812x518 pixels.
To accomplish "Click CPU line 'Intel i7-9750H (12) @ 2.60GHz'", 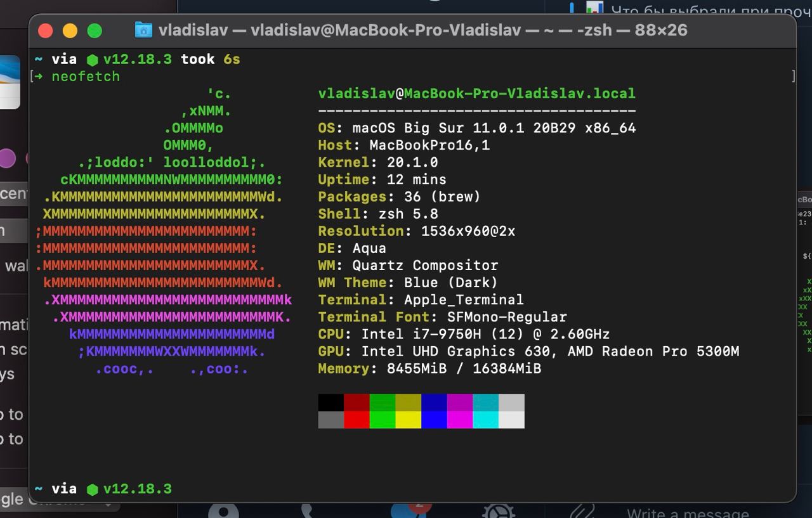I will 464,333.
